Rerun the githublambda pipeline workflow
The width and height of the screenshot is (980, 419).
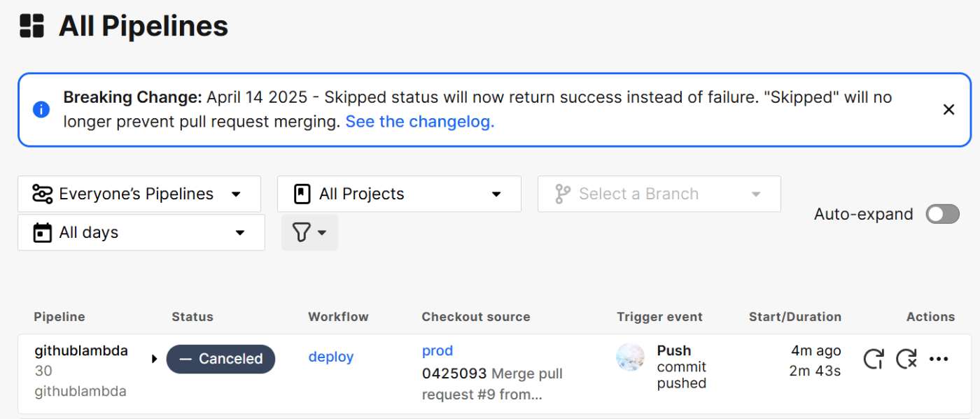point(873,359)
